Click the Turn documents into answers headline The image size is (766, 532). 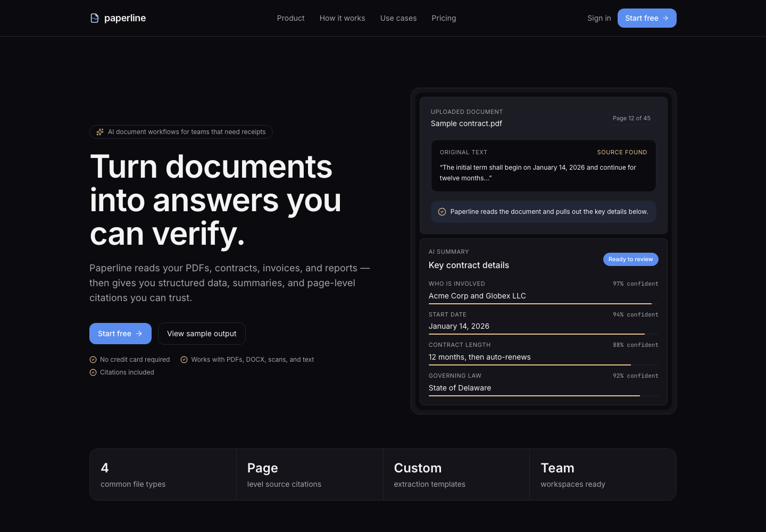pyautogui.click(x=215, y=200)
